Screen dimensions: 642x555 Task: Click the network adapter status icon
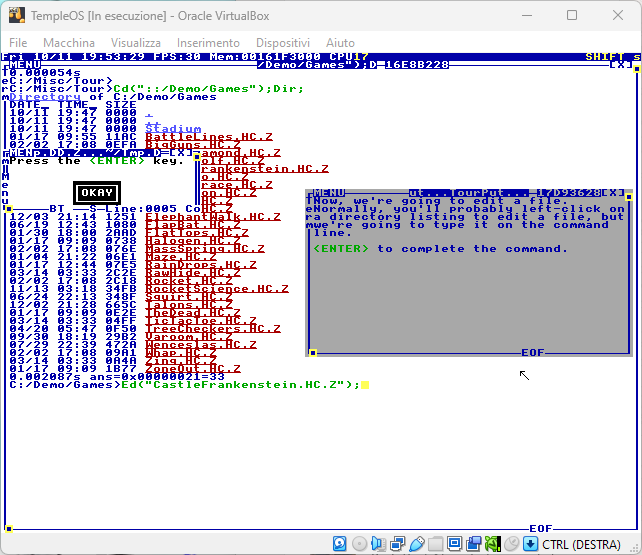pos(398,544)
